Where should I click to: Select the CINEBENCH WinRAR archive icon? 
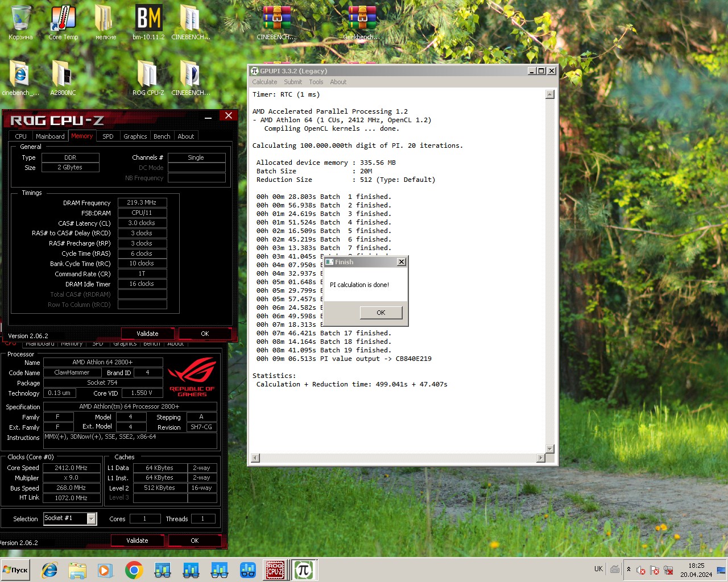point(276,23)
